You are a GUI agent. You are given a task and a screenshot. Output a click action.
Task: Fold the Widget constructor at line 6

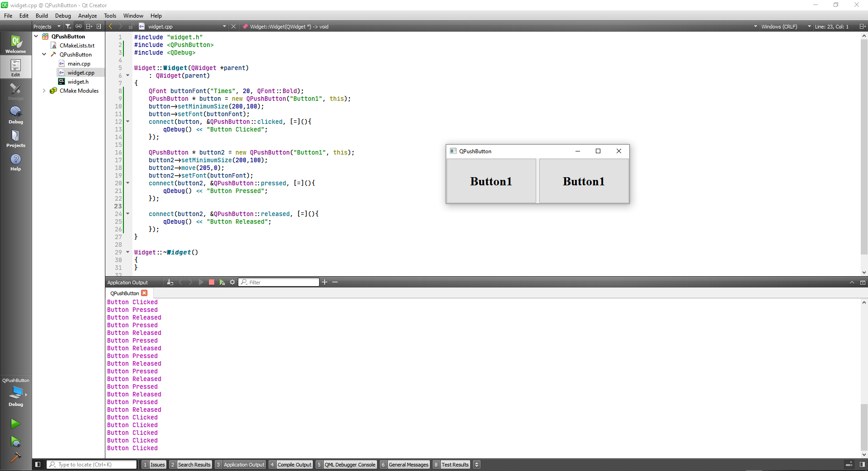click(x=127, y=75)
